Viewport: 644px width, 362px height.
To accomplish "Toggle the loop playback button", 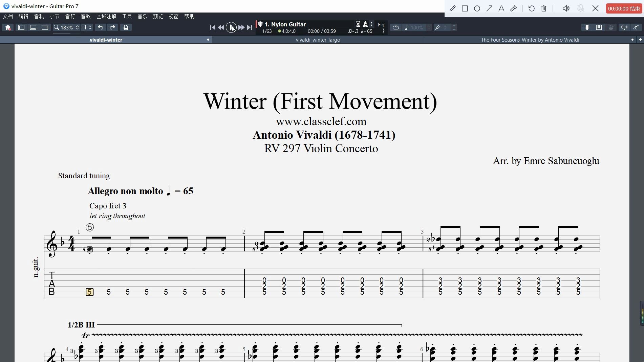I will coord(395,27).
